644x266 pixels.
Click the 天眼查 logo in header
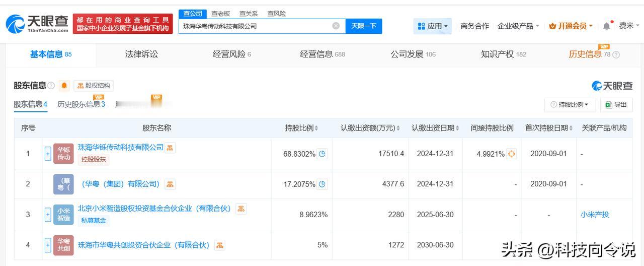pyautogui.click(x=37, y=24)
